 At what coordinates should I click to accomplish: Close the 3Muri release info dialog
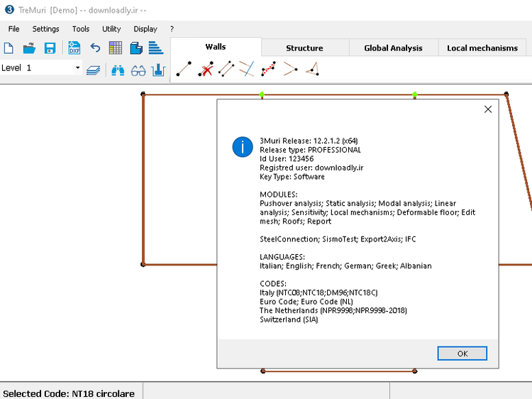[488, 109]
